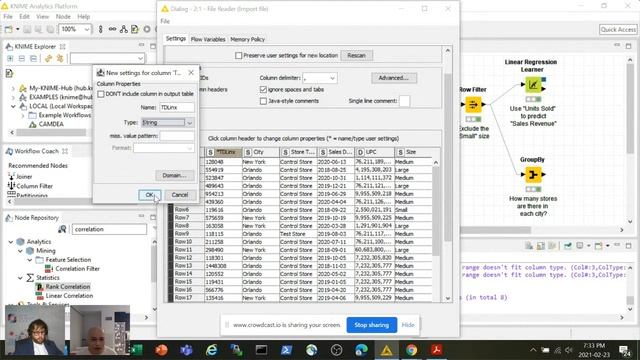The height and width of the screenshot is (360, 640).
Task: Click the Hide link on sharing bar
Action: [x=408, y=325]
